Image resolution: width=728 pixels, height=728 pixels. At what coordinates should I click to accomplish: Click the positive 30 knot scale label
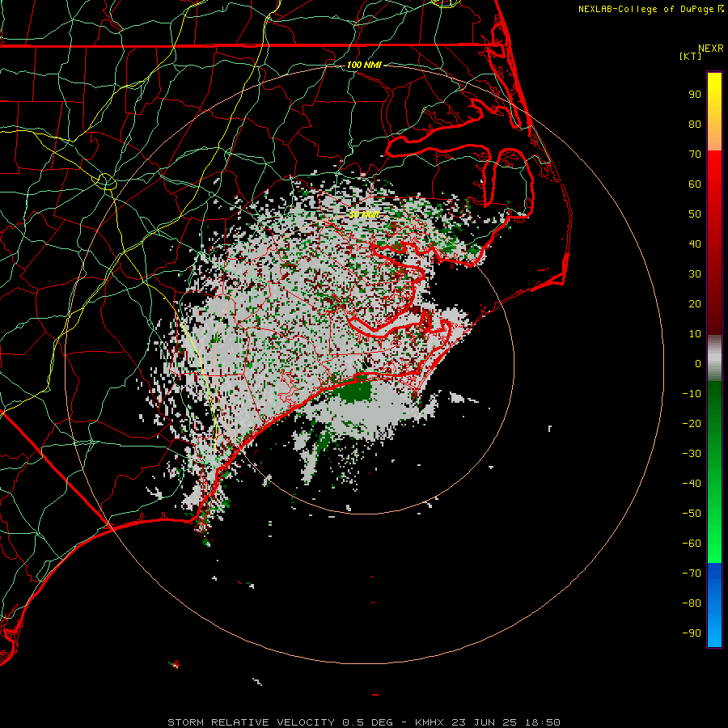tap(695, 274)
